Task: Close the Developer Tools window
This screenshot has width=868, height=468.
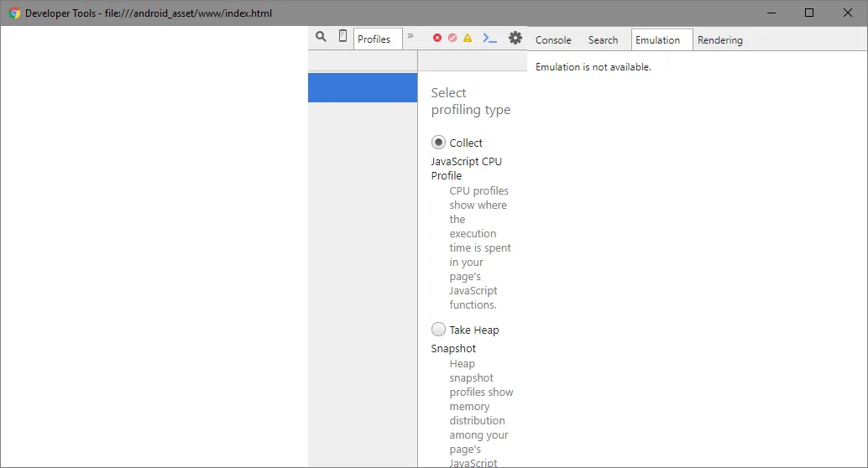Action: 848,13
